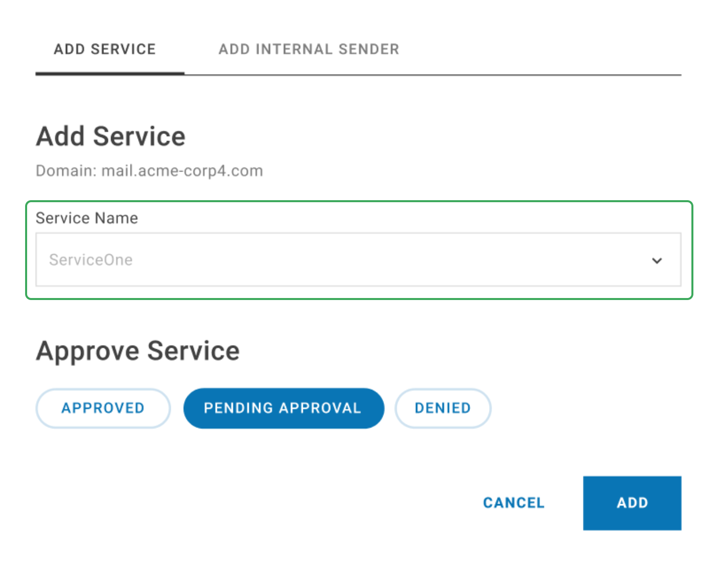Select the highlighted Service Name area
717x588 pixels.
(x=358, y=249)
